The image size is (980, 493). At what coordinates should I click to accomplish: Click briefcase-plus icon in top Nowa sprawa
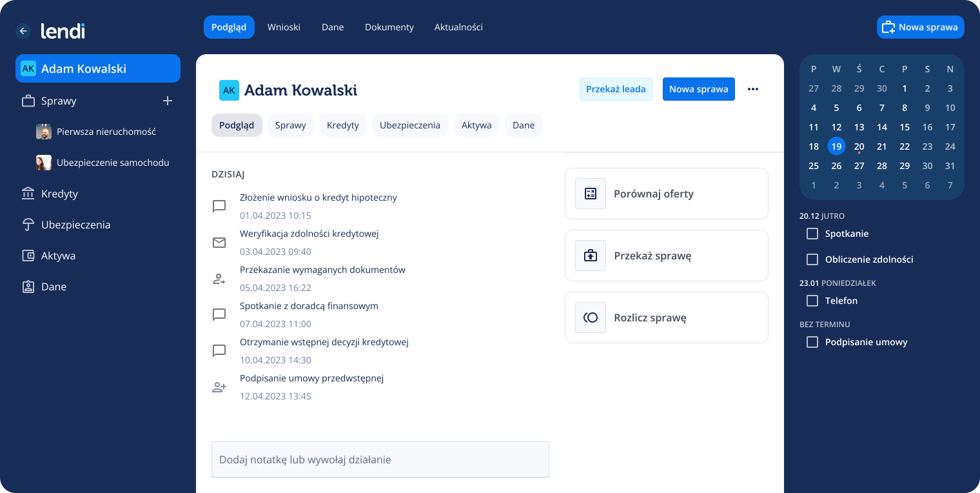click(888, 27)
